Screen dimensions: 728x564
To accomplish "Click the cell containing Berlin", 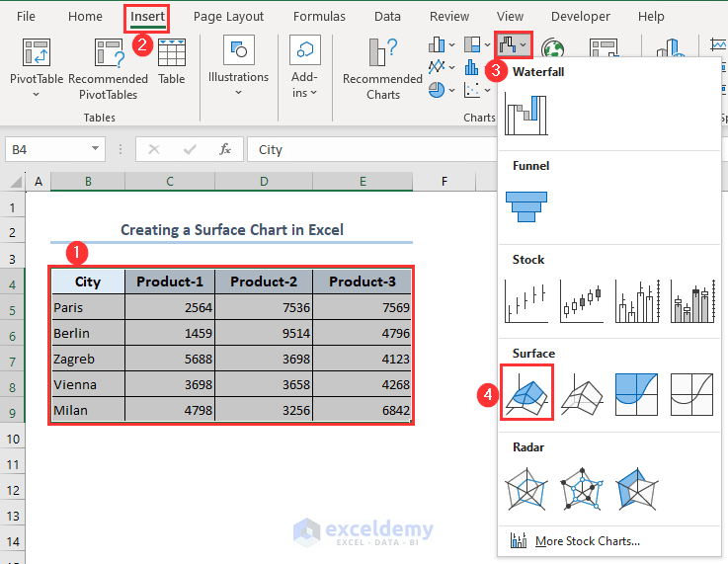I will 88,333.
